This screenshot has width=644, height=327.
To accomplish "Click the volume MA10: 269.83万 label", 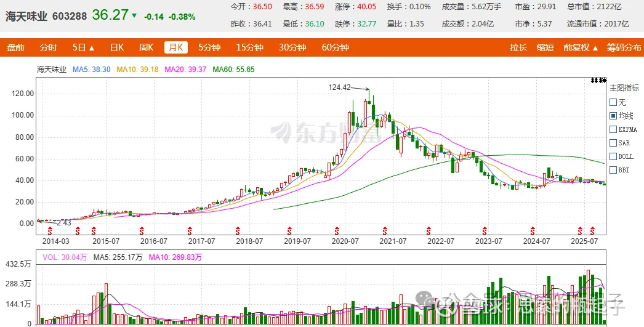I will (175, 257).
